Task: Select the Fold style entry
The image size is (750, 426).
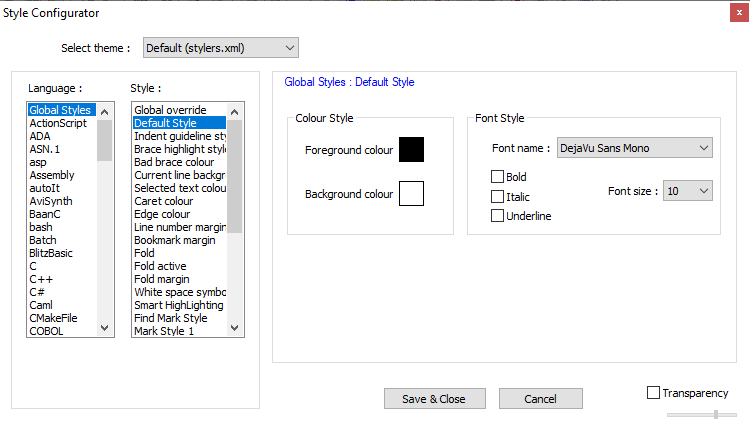Action: pyautogui.click(x=179, y=253)
